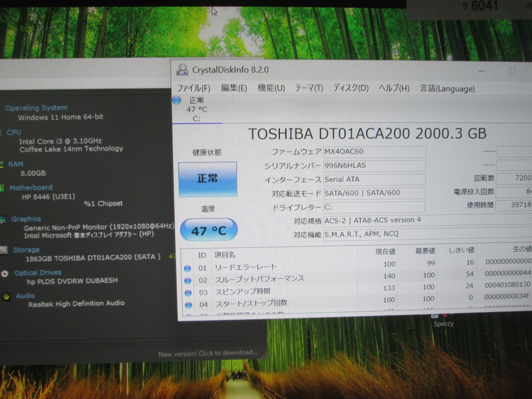Click the blue status dot for ID 01

click(x=188, y=268)
